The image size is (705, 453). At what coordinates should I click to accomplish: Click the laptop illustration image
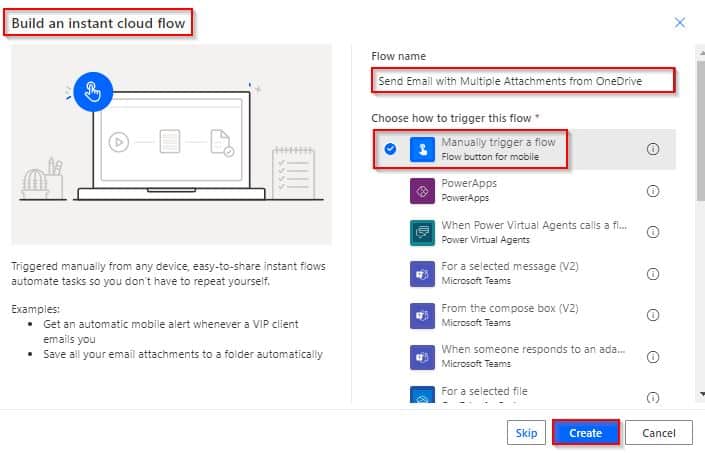(171, 144)
